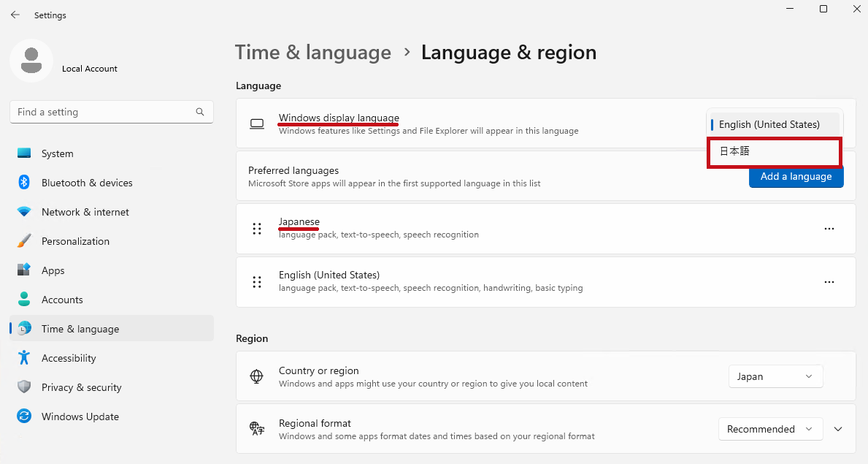Image resolution: width=868 pixels, height=464 pixels.
Task: Open Windows Update page
Action: 112,417
